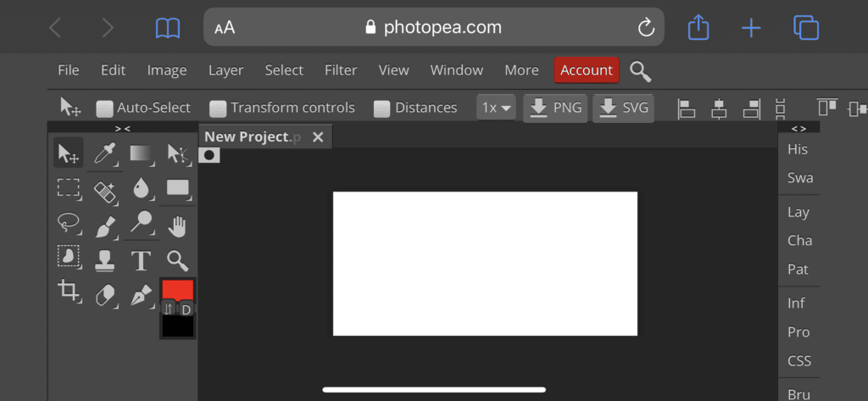Expand the Cha (Channels) panel
Viewport: 868px width, 401px height.
pyautogui.click(x=800, y=241)
